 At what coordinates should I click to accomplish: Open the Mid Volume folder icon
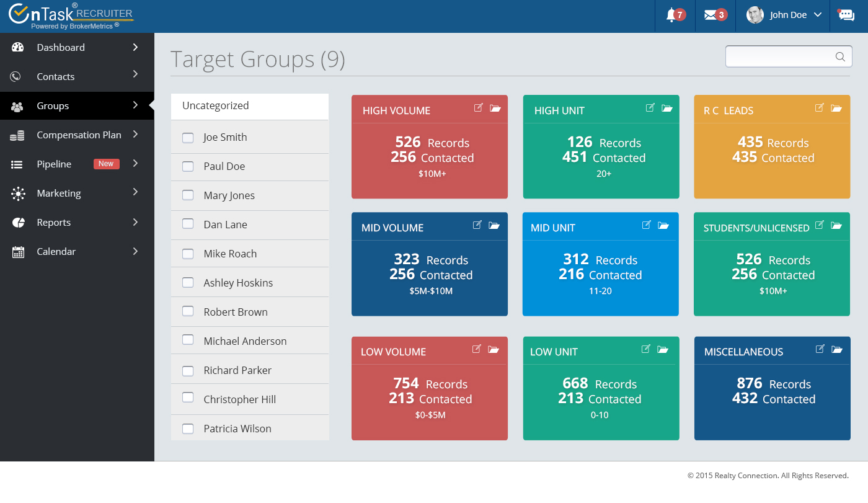494,225
